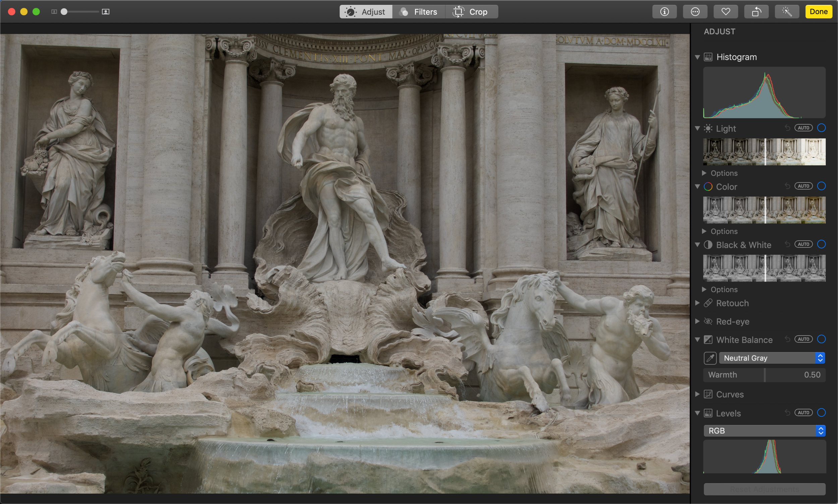Collapse the Levels section
Viewport: 838px width, 504px height.
coord(697,413)
